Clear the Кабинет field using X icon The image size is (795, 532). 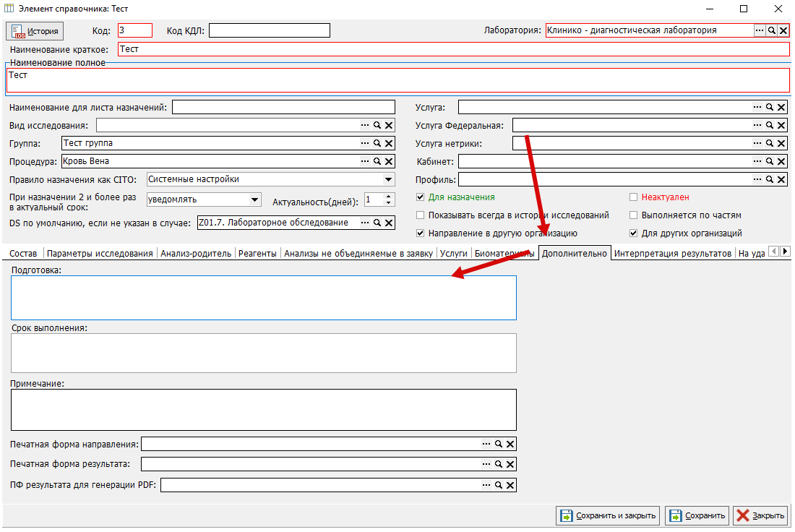781,162
